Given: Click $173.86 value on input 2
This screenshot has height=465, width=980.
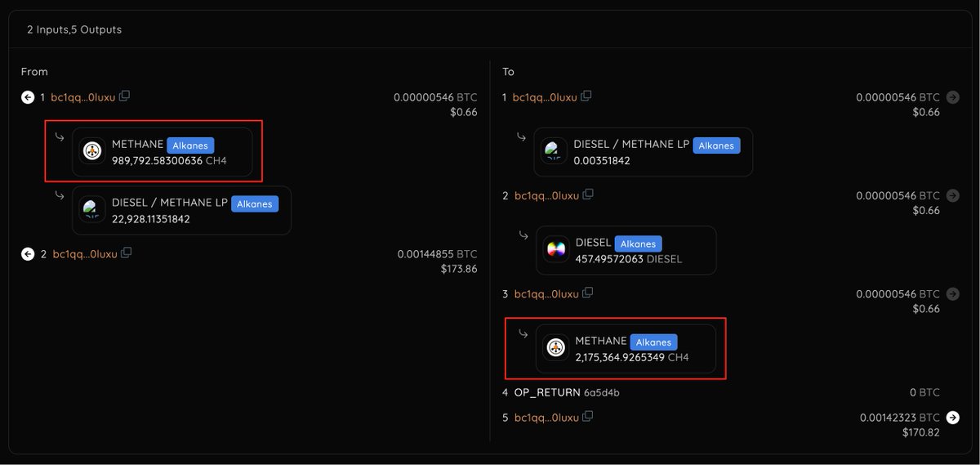Looking at the screenshot, I should (458, 269).
